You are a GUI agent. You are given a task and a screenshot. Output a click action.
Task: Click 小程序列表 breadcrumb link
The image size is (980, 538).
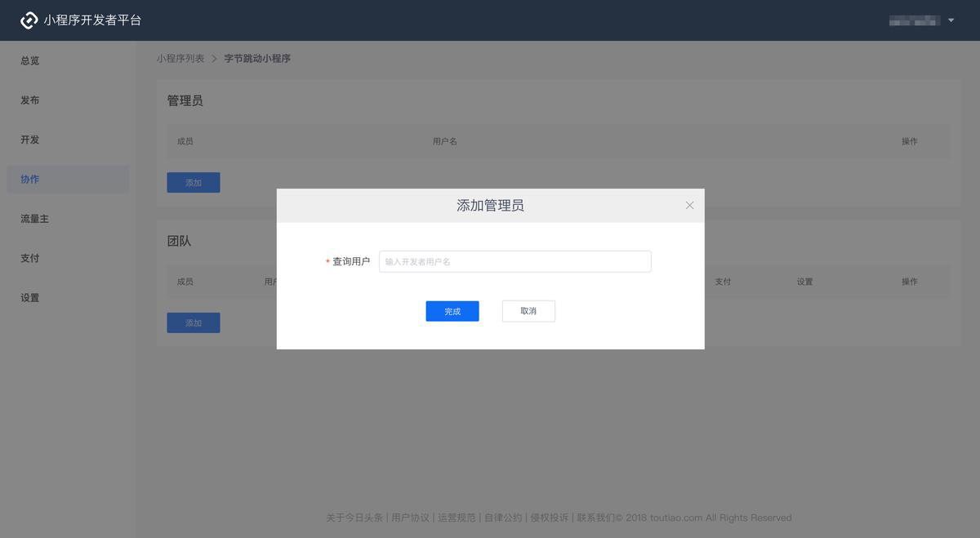coord(180,59)
